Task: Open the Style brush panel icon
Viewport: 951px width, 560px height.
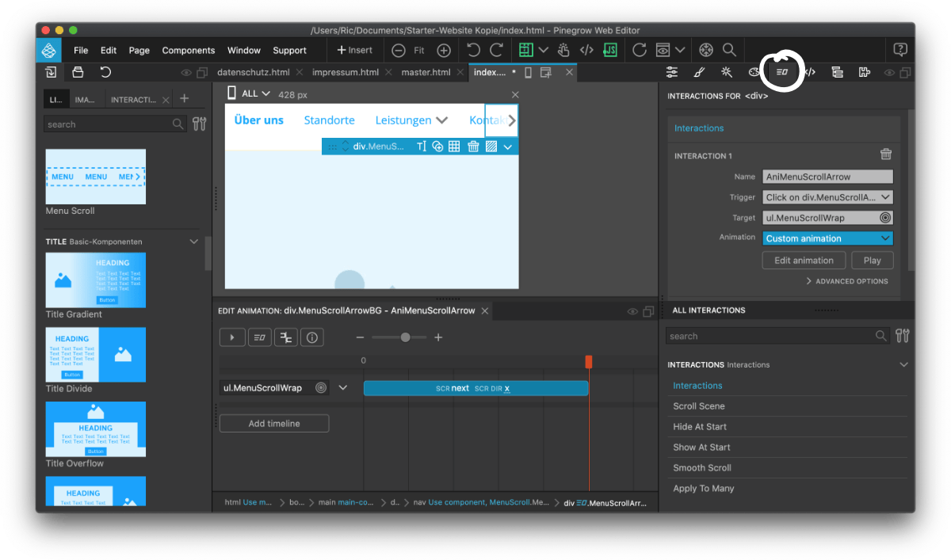Action: (x=699, y=72)
